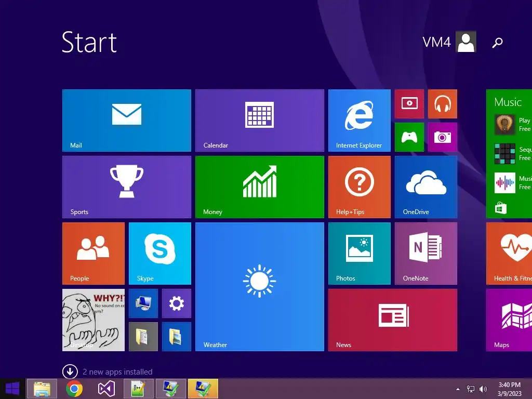Open the Video tile
Image resolution: width=532 pixels, height=399 pixels.
point(409,104)
